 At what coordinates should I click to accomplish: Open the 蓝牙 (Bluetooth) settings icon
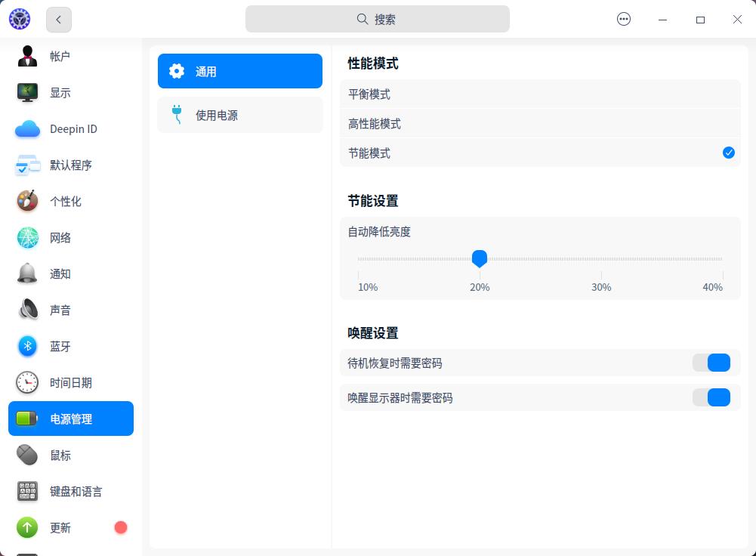coord(27,346)
